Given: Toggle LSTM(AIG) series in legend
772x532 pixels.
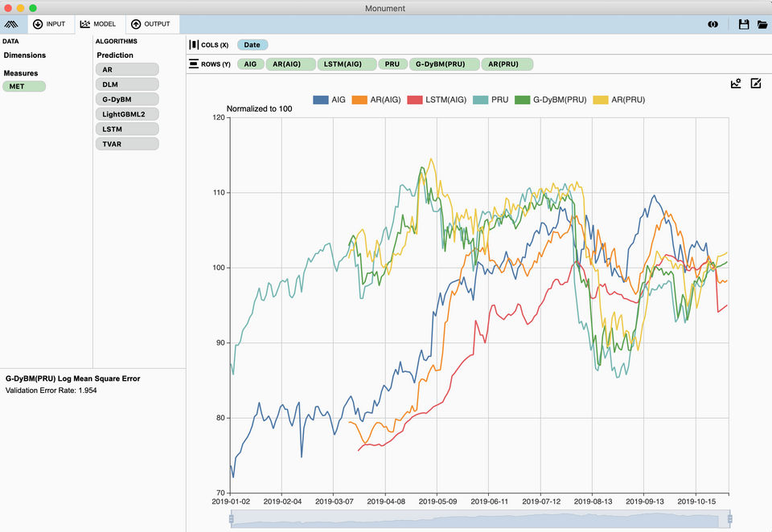Looking at the screenshot, I should 437,100.
